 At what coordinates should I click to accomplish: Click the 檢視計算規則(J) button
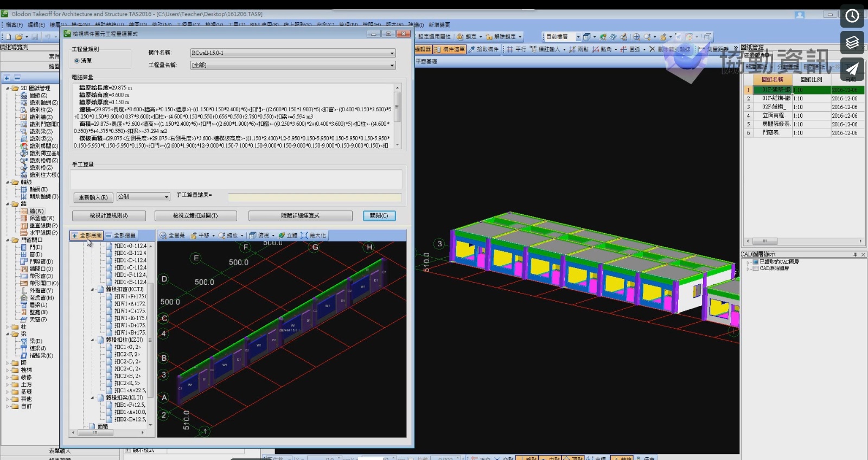[x=108, y=216]
